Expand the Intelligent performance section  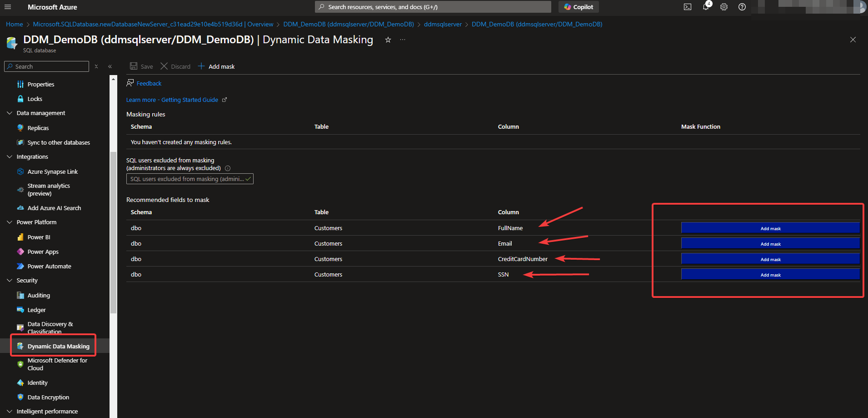tap(10, 411)
